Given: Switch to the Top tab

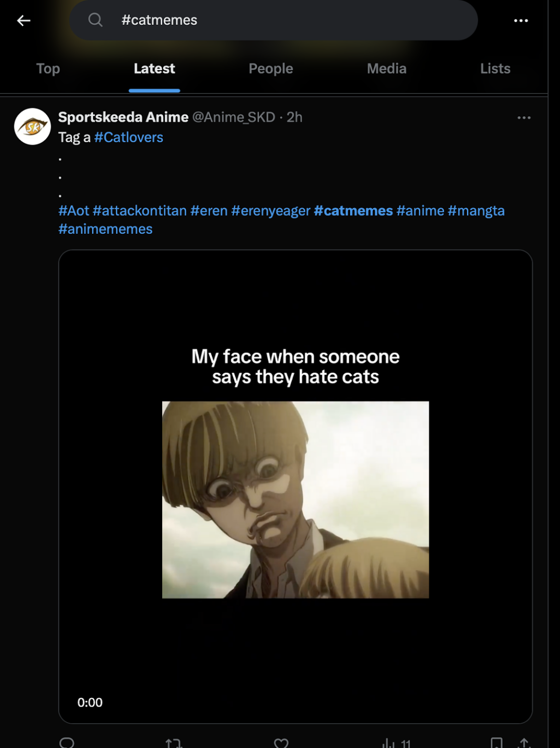Looking at the screenshot, I should point(48,69).
